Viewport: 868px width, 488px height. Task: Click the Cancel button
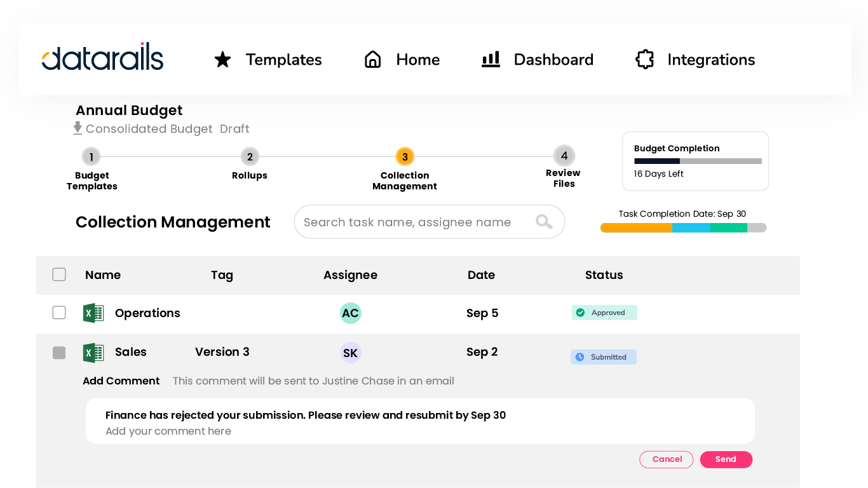pyautogui.click(x=666, y=459)
